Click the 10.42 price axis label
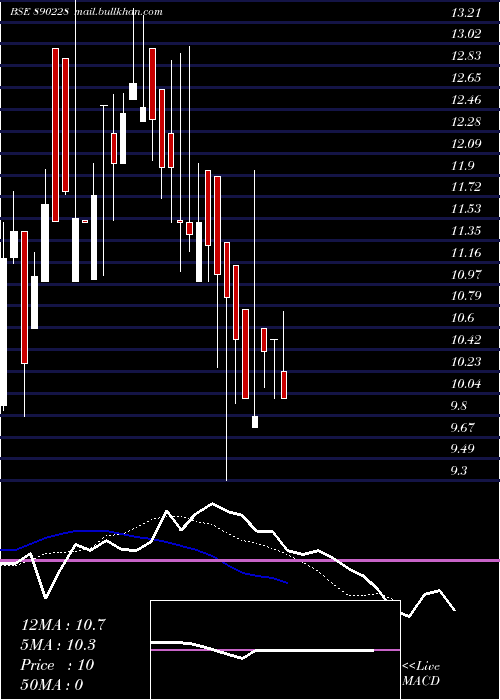The width and height of the screenshot is (500, 700). click(466, 340)
